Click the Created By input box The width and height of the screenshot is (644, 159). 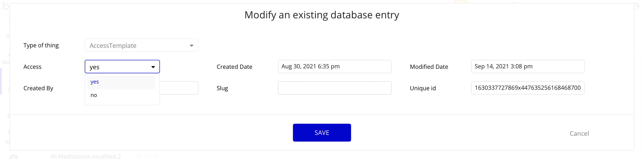pyautogui.click(x=179, y=88)
